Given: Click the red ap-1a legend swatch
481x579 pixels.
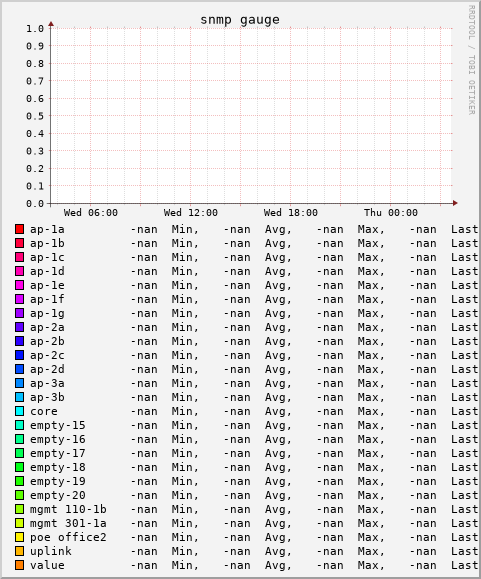Looking at the screenshot, I should (x=20, y=229).
